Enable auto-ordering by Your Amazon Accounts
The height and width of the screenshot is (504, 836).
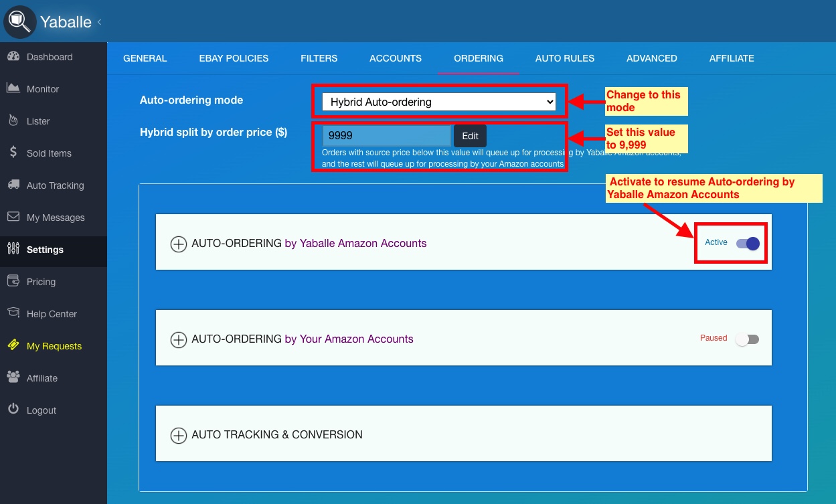[747, 339]
